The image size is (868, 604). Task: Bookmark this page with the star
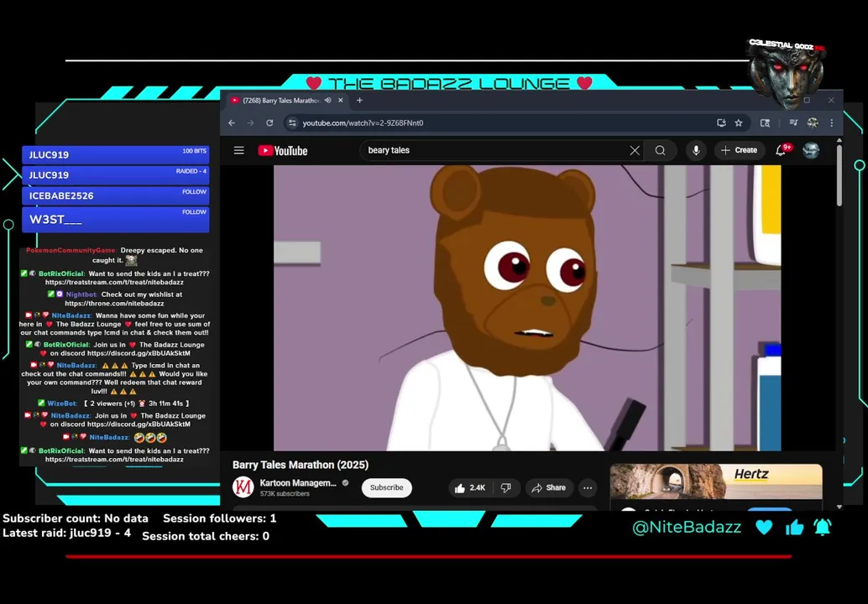point(739,122)
